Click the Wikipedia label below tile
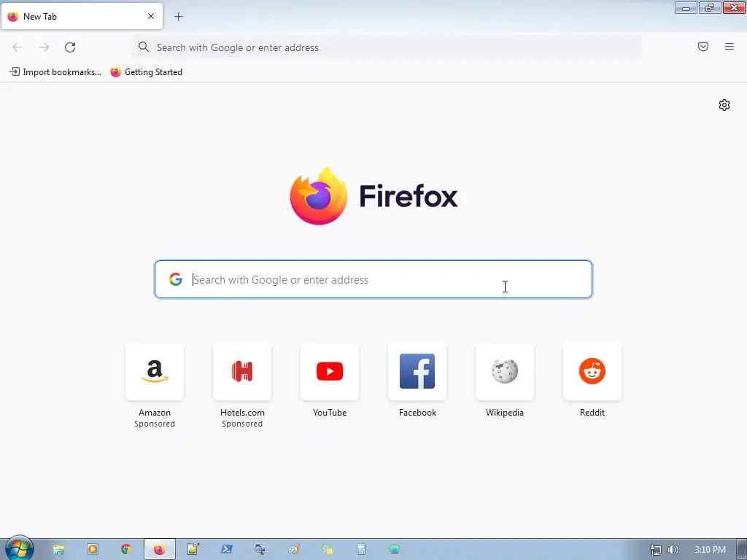The height and width of the screenshot is (560, 747). [505, 413]
